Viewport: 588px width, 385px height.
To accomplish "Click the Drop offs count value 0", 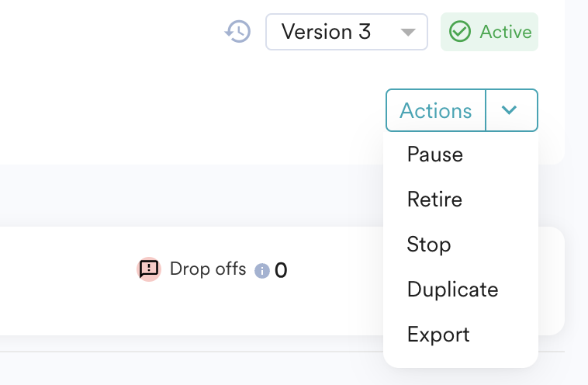I will click(281, 270).
